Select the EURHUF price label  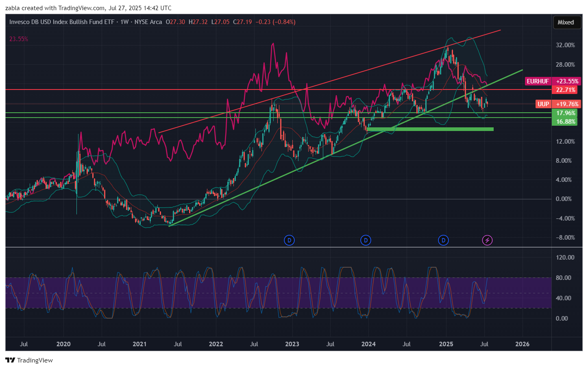(x=538, y=81)
